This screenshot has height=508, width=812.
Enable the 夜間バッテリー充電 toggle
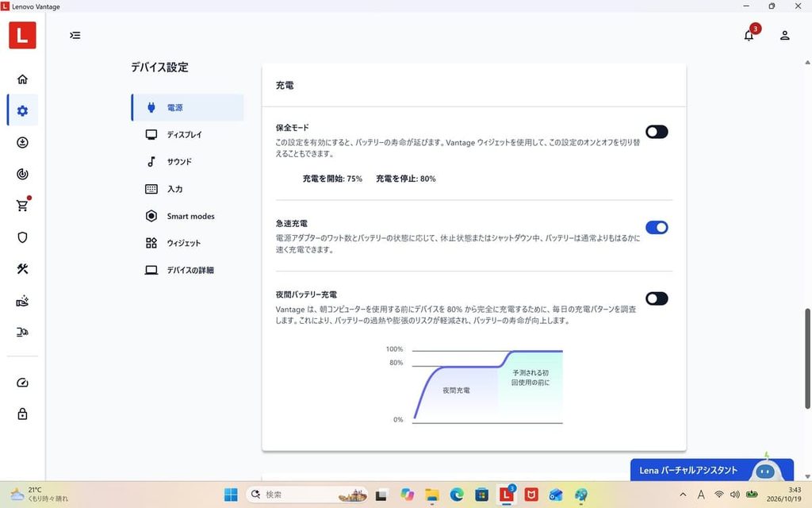(657, 298)
